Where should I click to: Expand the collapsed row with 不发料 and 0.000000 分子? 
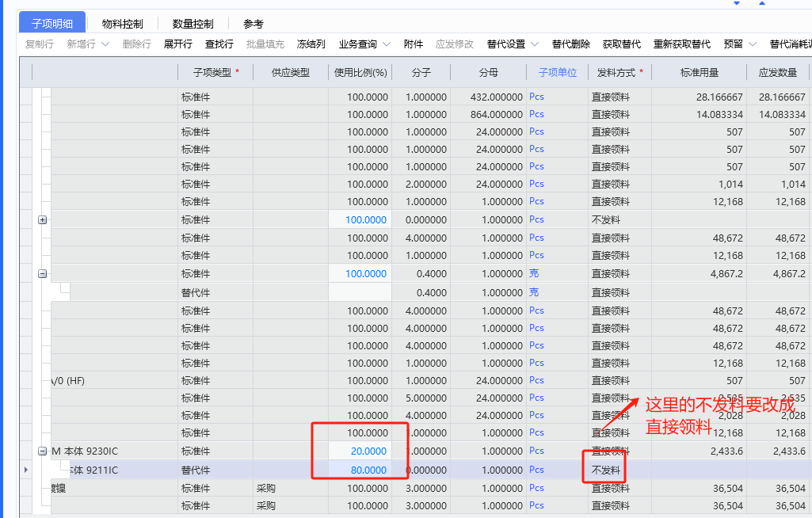click(43, 219)
